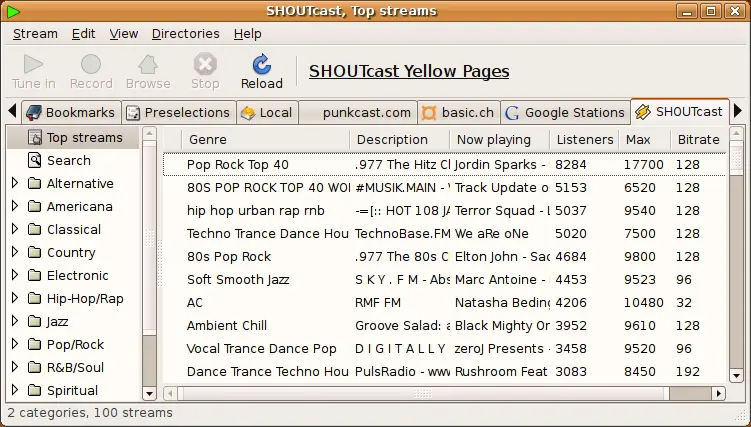The image size is (751, 427).
Task: Sort streams by the Genre column
Action: coord(266,140)
